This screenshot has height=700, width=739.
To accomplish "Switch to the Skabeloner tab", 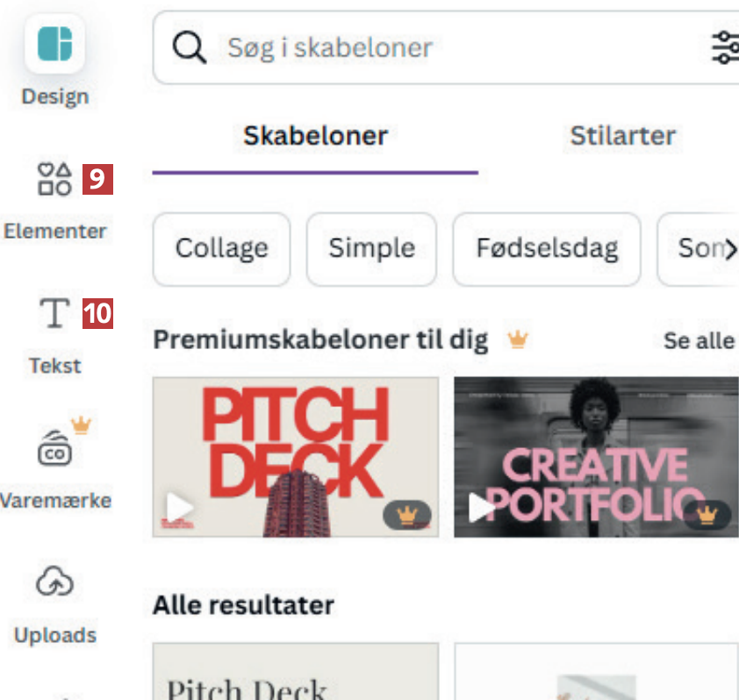I will coord(315,136).
